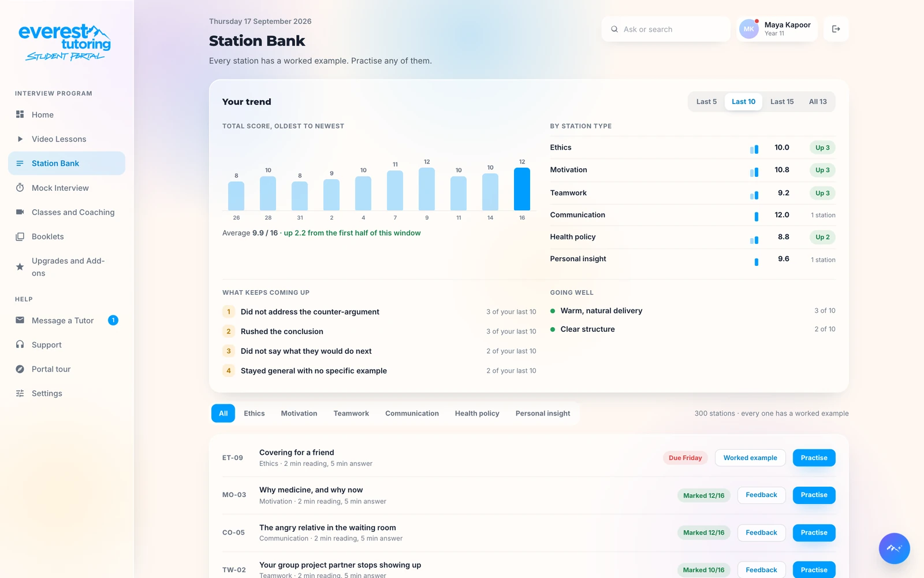Practise the Covering for a friend station

pos(814,458)
